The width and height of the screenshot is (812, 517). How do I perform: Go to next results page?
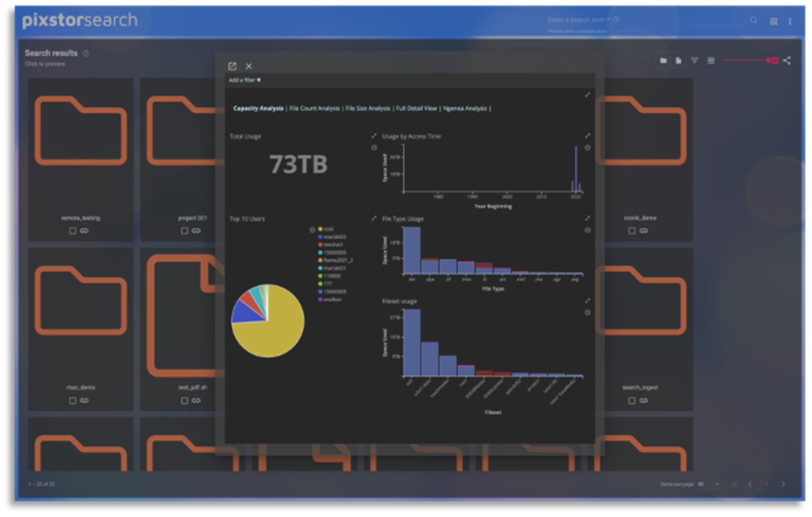coord(783,484)
